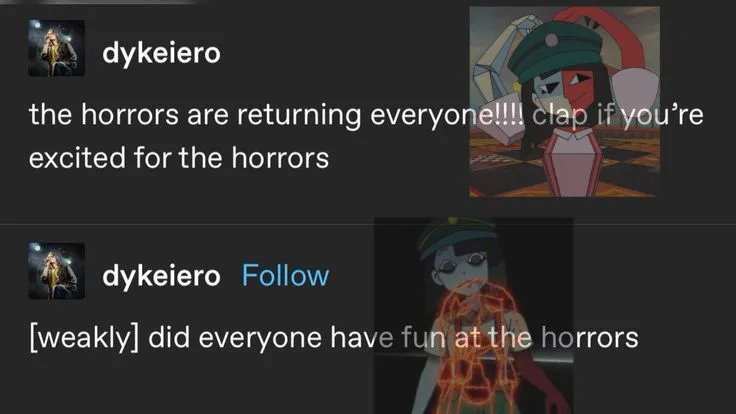Click the green cap in the top-right artwork
Image resolution: width=736 pixels, height=414 pixels.
point(556,51)
